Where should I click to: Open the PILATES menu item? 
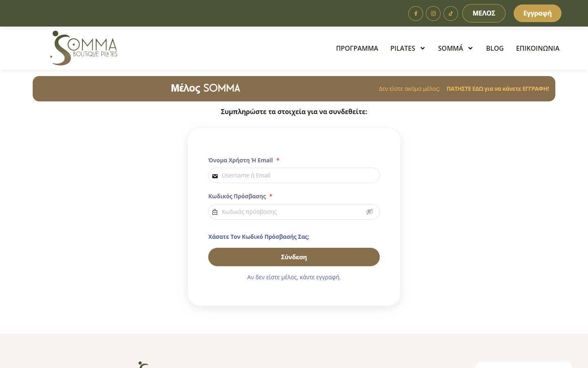[403, 48]
